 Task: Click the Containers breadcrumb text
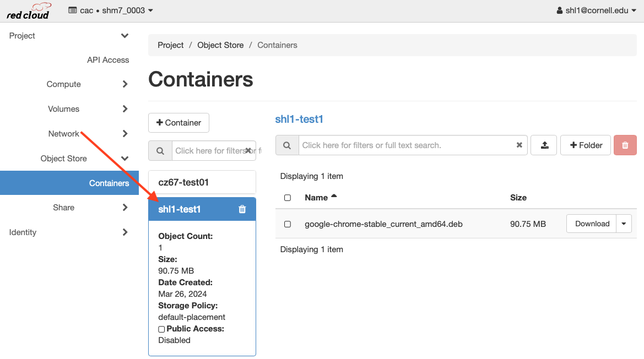tap(277, 45)
